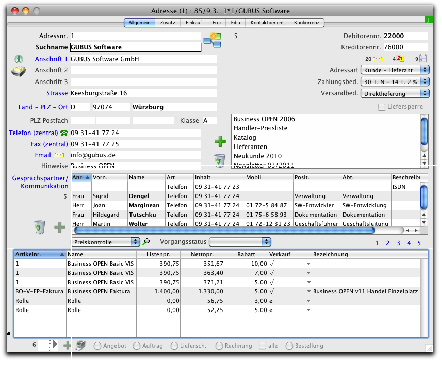Toggle the Liefersperre checkbox
Viewport: 442px width, 366px height.
381,107
